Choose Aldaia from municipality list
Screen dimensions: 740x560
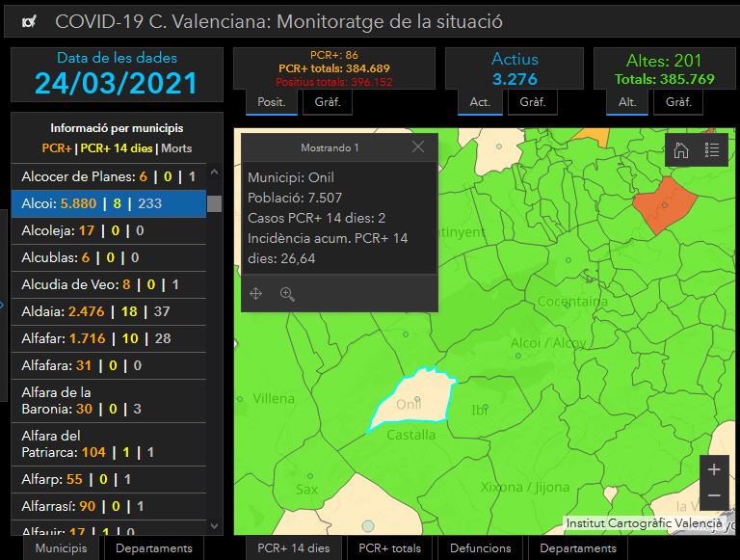point(108,311)
